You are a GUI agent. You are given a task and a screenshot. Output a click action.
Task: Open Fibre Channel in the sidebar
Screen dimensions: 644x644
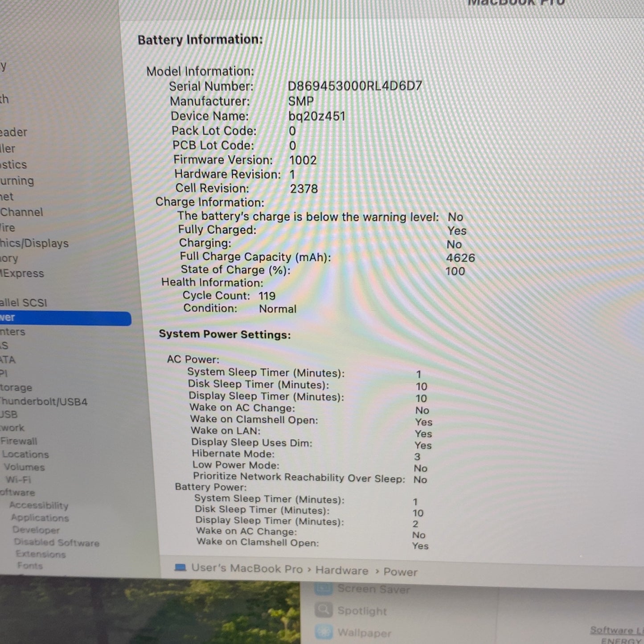(x=21, y=212)
